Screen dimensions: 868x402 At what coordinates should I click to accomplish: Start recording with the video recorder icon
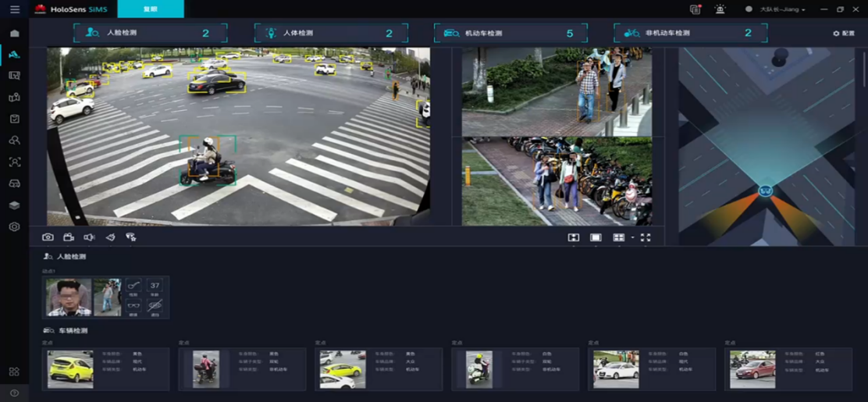69,237
